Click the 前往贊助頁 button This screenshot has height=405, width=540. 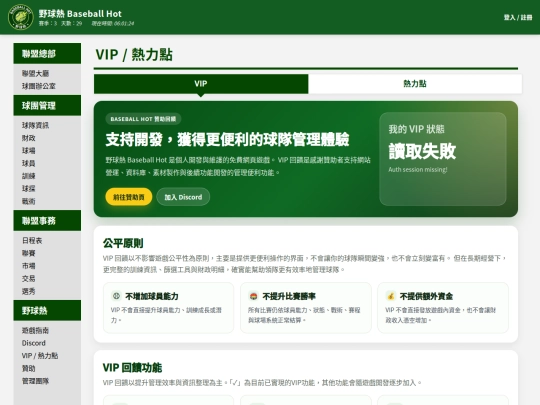tap(129, 197)
